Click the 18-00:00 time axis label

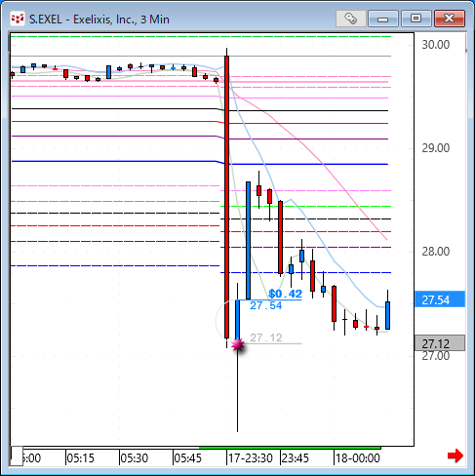pos(358,458)
